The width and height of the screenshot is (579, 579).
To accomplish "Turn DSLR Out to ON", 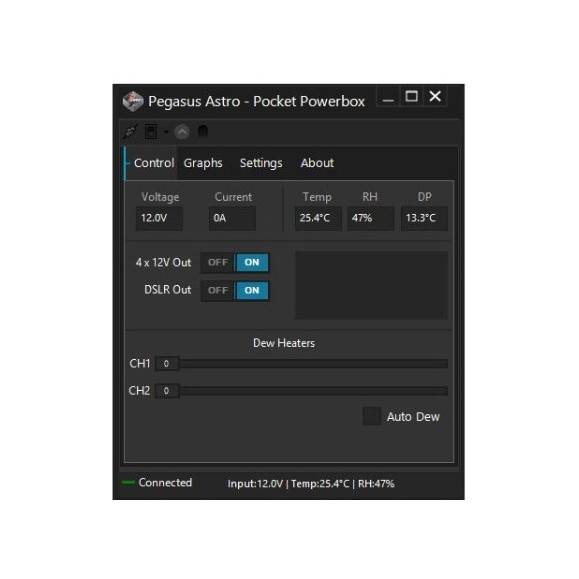I will click(x=252, y=291).
